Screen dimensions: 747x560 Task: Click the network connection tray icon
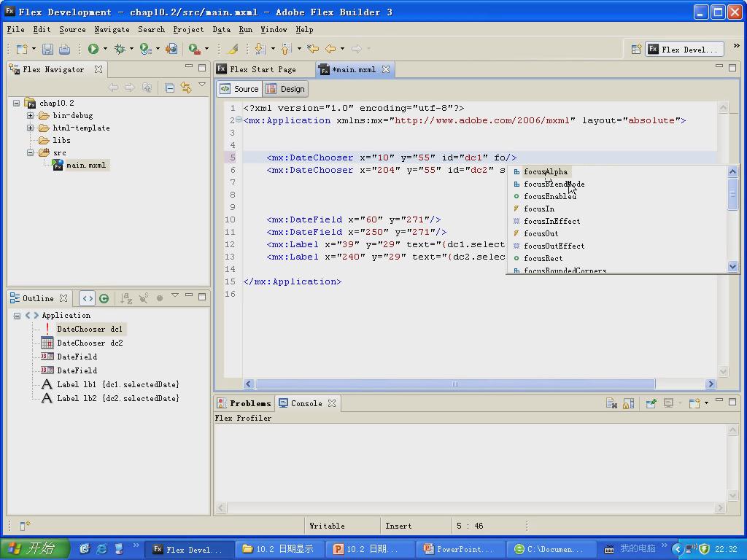click(690, 549)
